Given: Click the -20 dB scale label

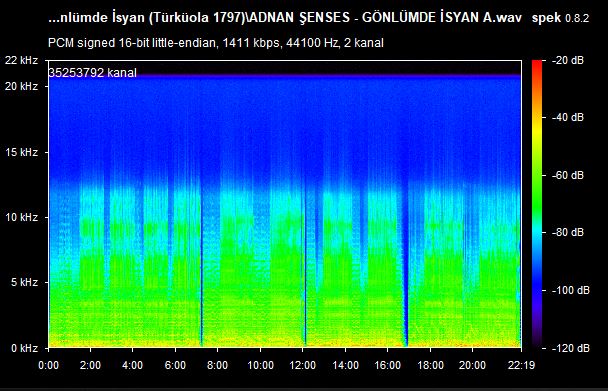Looking at the screenshot, I should 568,60.
